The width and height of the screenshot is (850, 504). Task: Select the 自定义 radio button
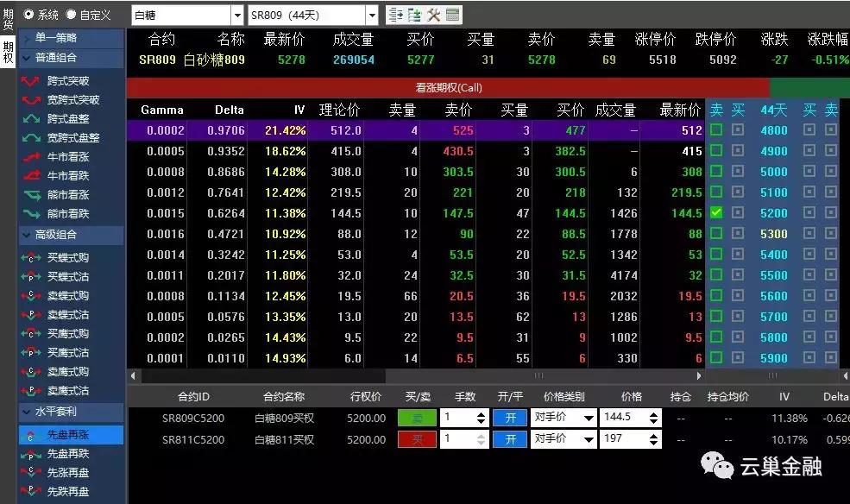click(x=71, y=14)
